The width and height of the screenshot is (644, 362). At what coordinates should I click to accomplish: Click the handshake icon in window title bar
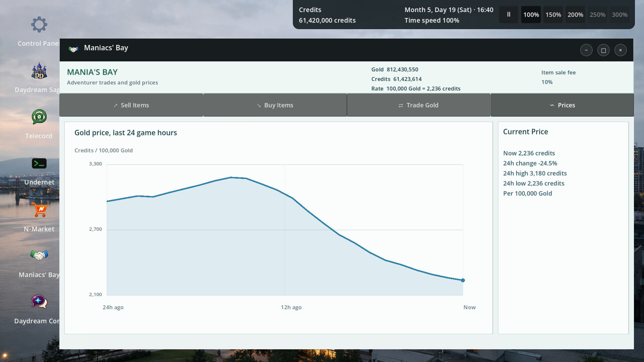[73, 49]
